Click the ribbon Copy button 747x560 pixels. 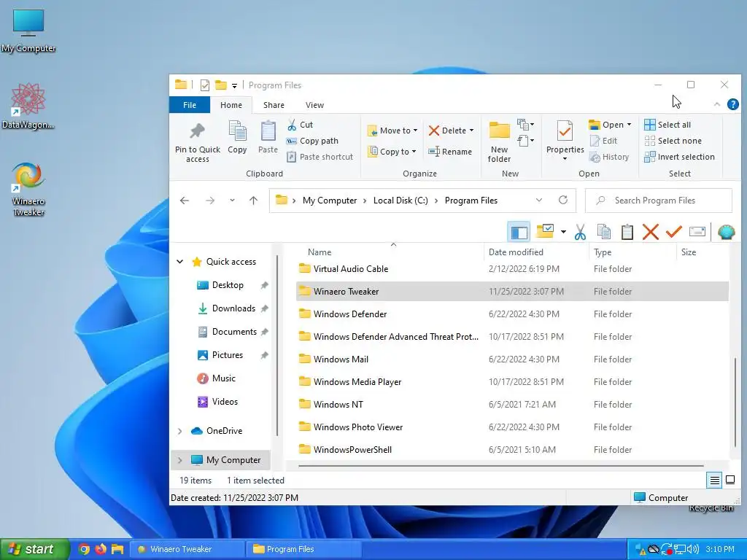(x=237, y=138)
